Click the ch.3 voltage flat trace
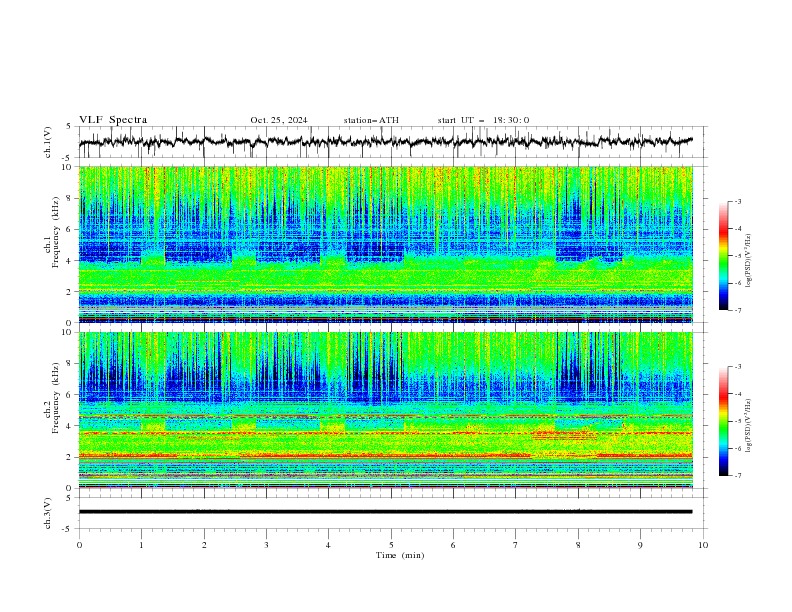The width and height of the screenshot is (792, 612). pyautogui.click(x=385, y=512)
